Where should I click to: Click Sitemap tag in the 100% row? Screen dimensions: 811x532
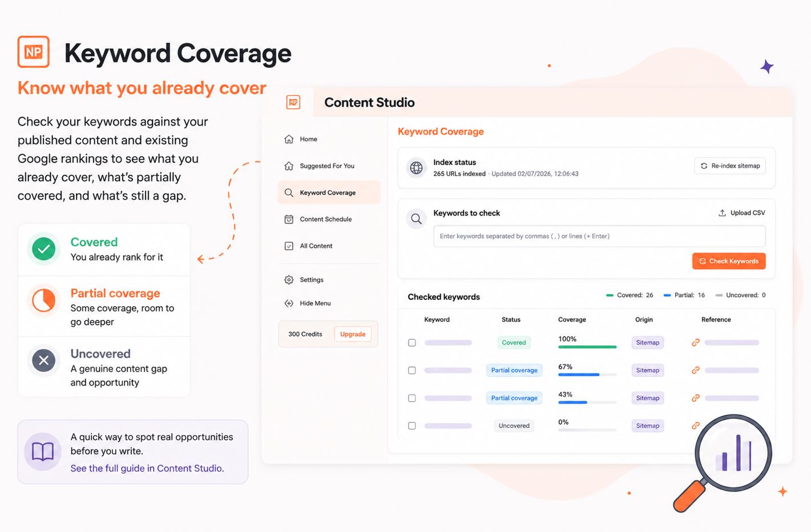648,343
